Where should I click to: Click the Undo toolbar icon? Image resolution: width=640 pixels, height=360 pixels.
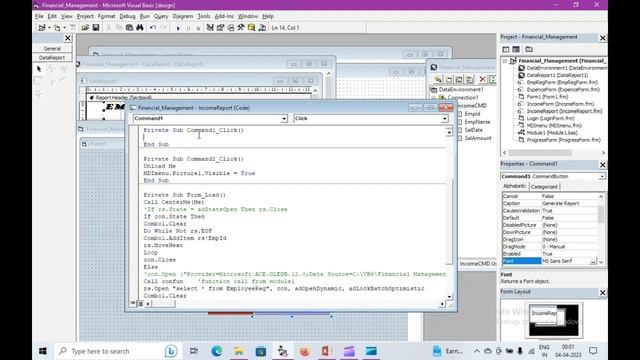coord(153,28)
